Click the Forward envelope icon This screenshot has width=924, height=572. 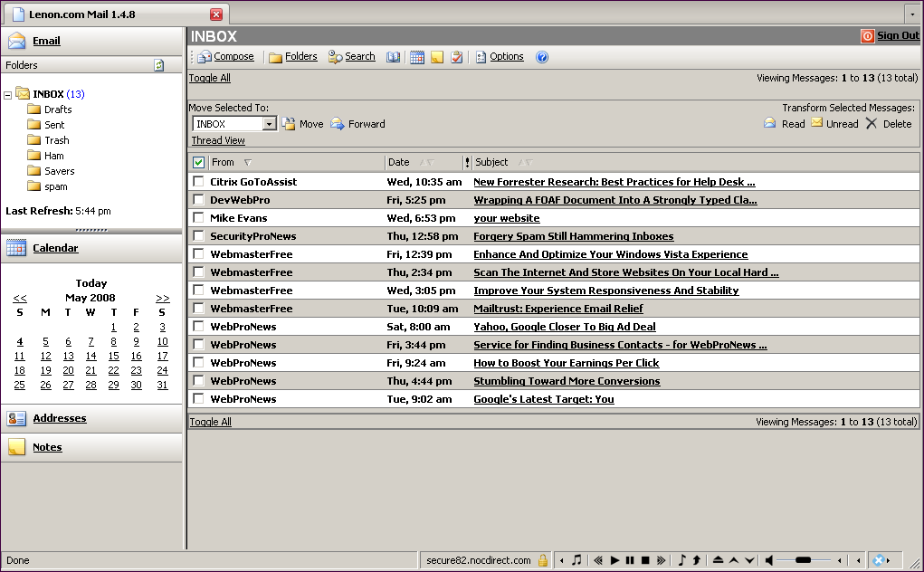pyautogui.click(x=338, y=124)
